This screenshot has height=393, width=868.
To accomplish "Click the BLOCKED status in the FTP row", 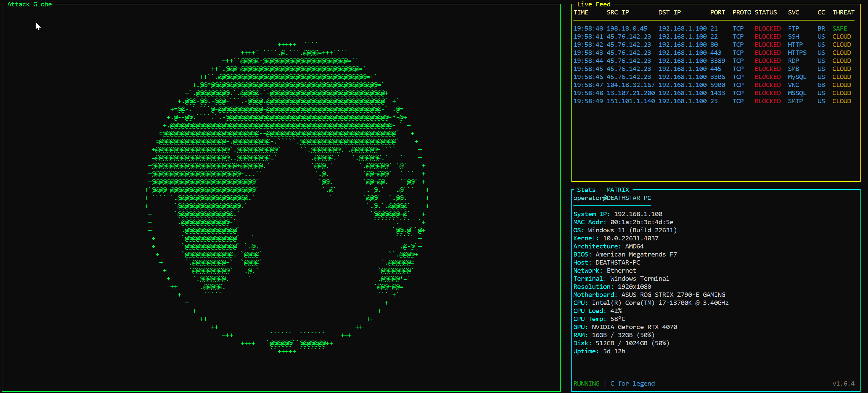I will click(x=767, y=29).
